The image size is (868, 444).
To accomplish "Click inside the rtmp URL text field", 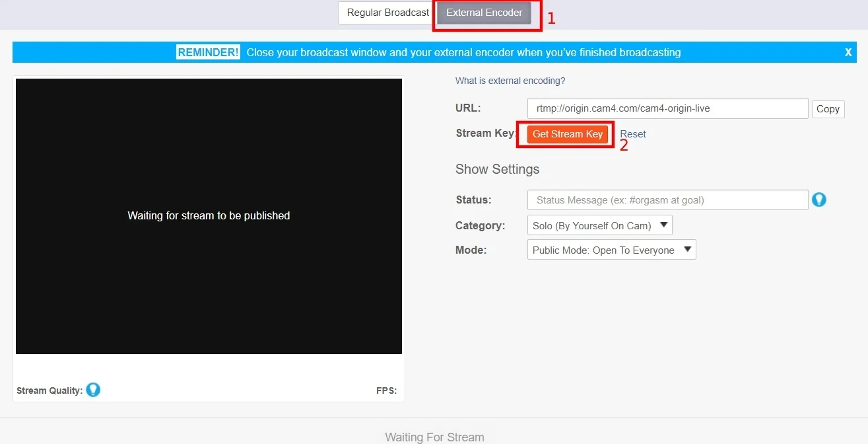I will 667,108.
